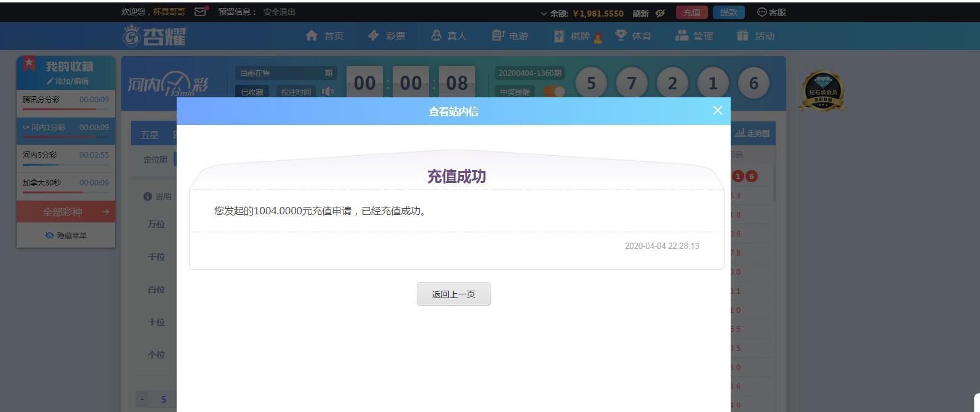The image size is (980, 412).
Task: Click the 说明 info icon
Action: [148, 196]
